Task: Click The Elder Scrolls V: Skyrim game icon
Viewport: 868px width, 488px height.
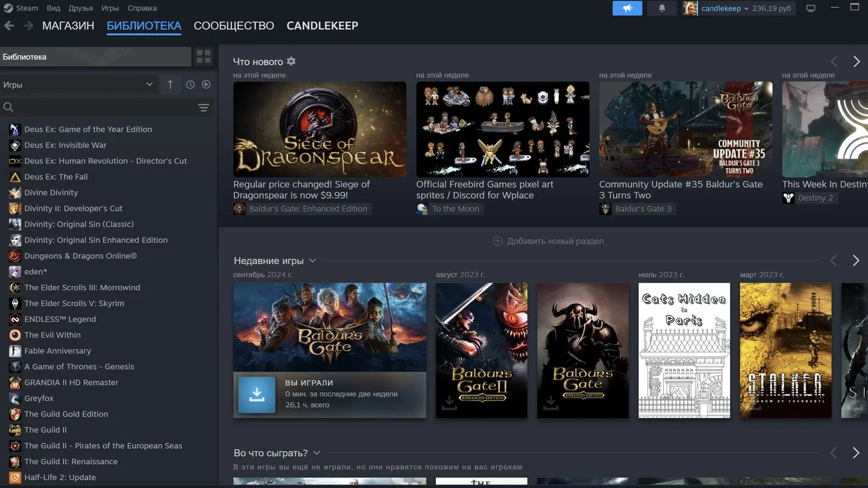Action: click(15, 304)
